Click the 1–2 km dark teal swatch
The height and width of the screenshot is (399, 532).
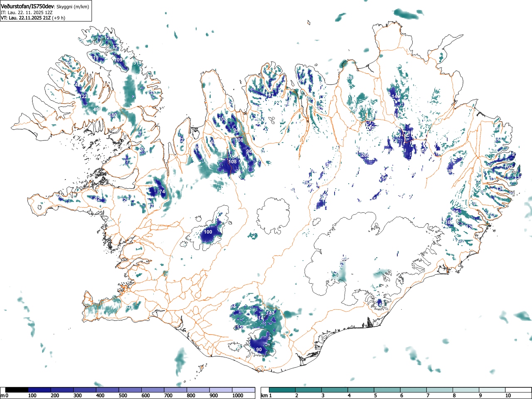pyautogui.click(x=282, y=390)
